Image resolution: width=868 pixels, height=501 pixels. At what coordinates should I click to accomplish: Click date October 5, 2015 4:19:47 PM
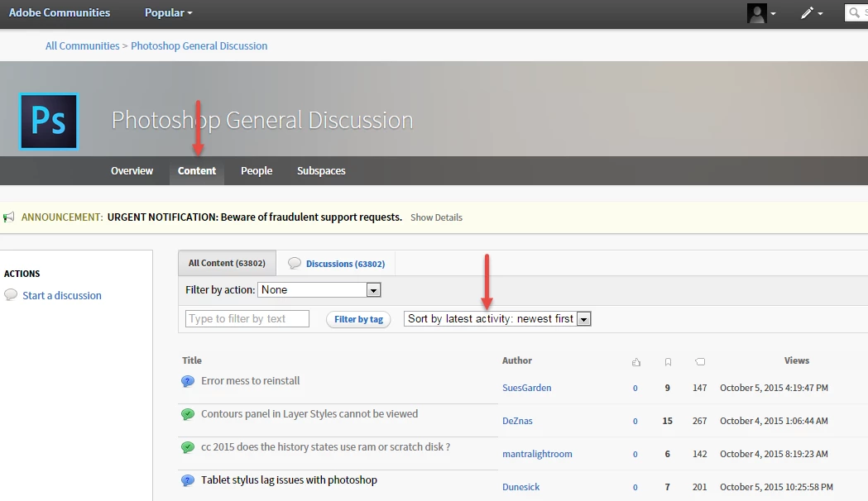[x=774, y=388]
